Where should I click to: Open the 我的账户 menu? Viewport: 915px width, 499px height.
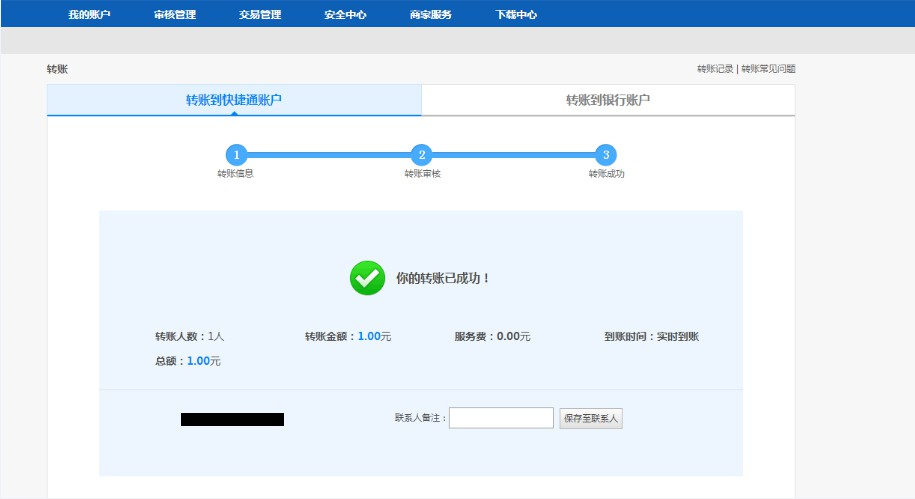pos(89,15)
